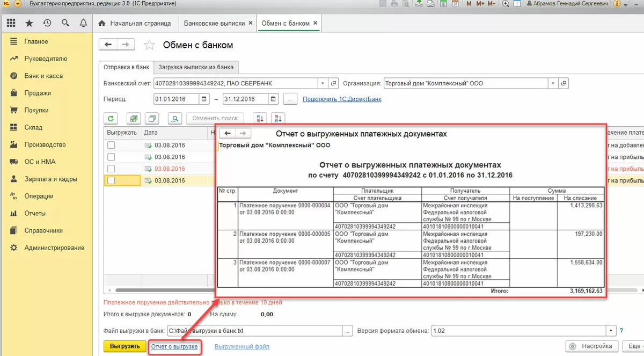Open the History clock icon

point(47,23)
